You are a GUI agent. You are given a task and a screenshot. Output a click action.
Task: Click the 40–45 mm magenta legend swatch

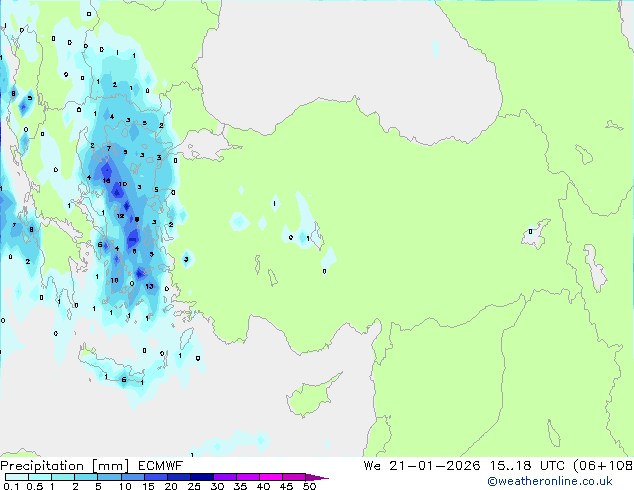coord(271,477)
